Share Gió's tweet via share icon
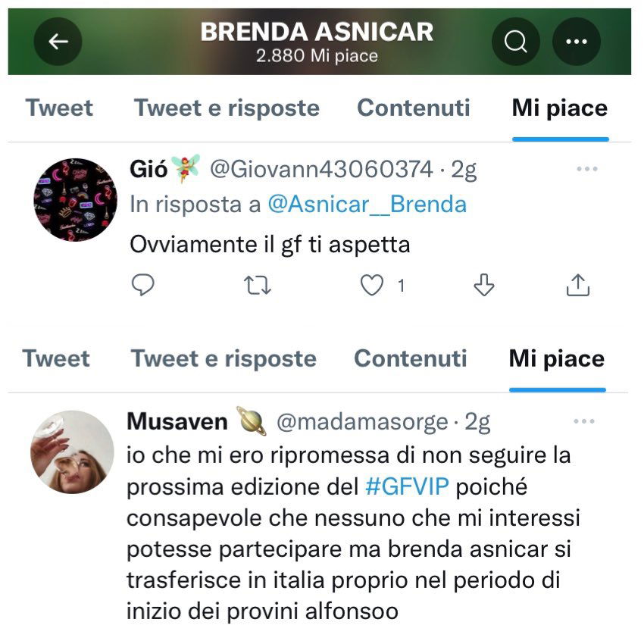 pos(578,285)
